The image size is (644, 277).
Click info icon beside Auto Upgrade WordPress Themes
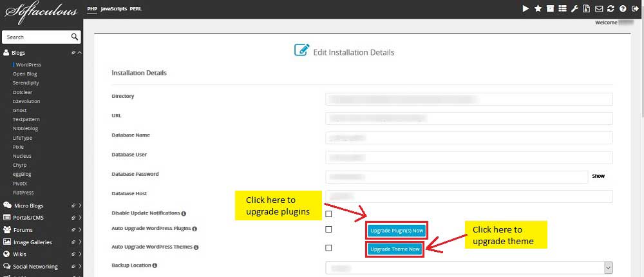pyautogui.click(x=196, y=247)
